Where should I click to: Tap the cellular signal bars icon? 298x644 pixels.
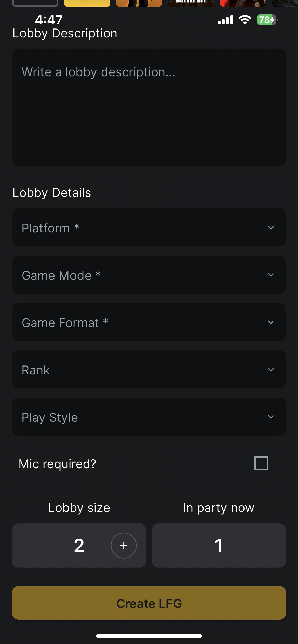[x=225, y=20]
